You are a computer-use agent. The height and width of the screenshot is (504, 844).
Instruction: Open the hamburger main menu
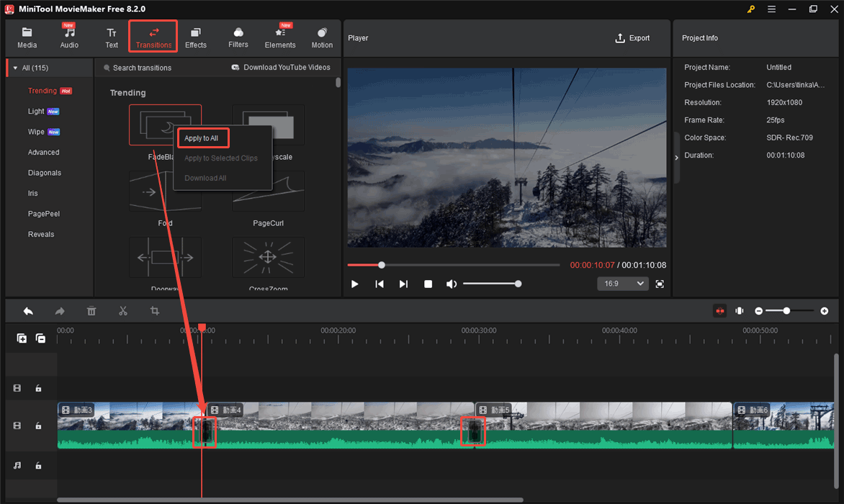pyautogui.click(x=771, y=9)
